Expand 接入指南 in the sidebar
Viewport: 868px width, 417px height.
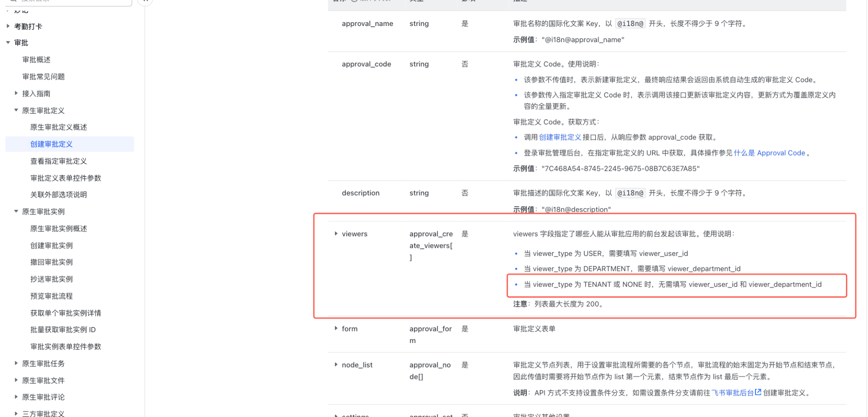pos(16,94)
